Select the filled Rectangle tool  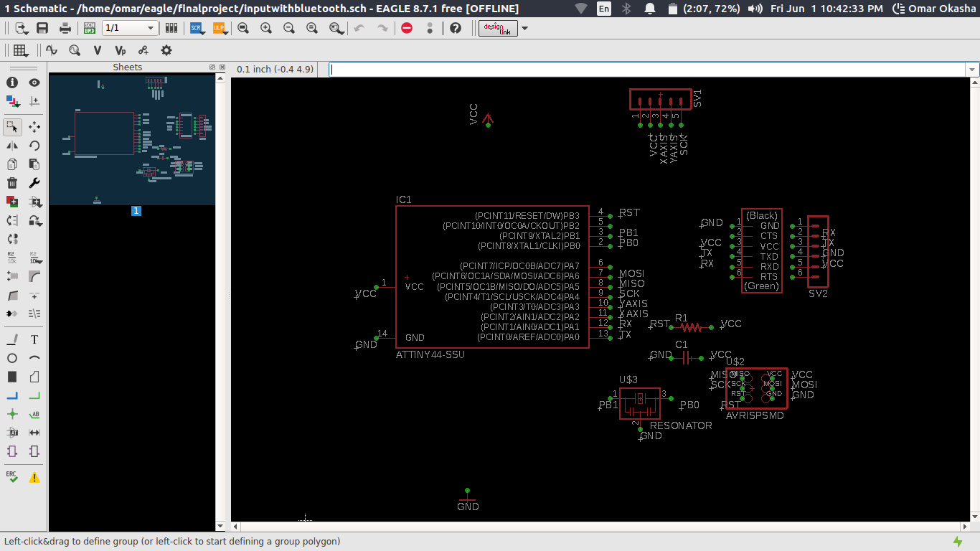(12, 377)
